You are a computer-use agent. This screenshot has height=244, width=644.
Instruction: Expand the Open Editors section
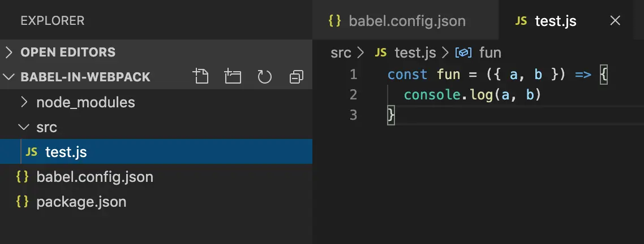(9, 53)
